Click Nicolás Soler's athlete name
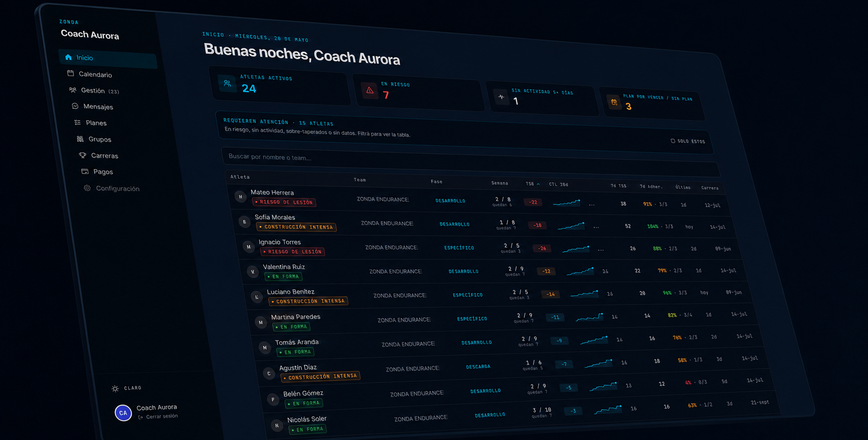 [307, 419]
